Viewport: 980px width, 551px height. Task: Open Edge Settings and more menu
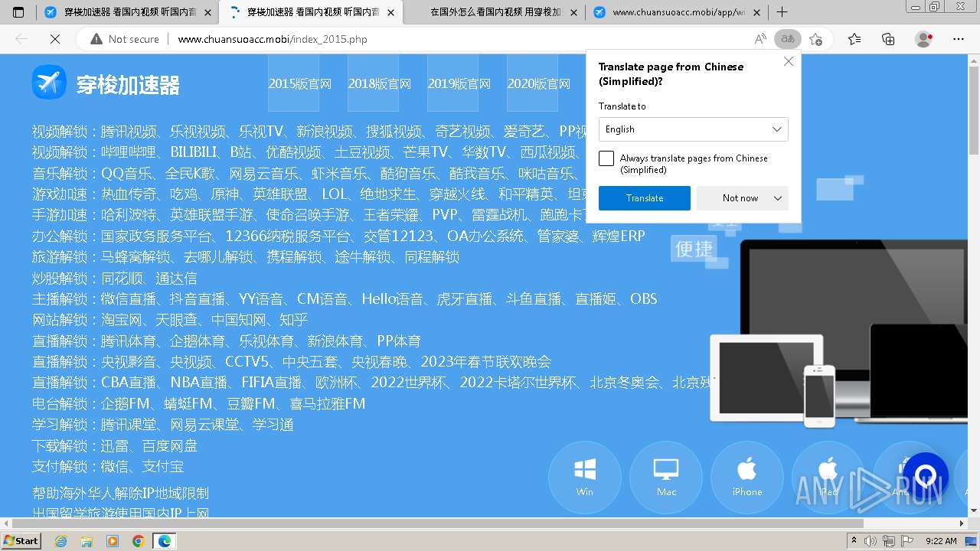click(x=959, y=39)
